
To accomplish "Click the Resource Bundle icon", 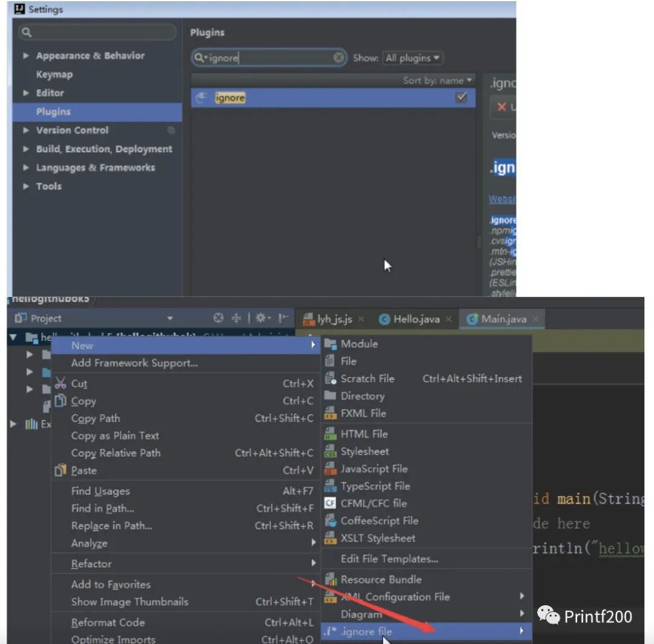I will pos(331,579).
